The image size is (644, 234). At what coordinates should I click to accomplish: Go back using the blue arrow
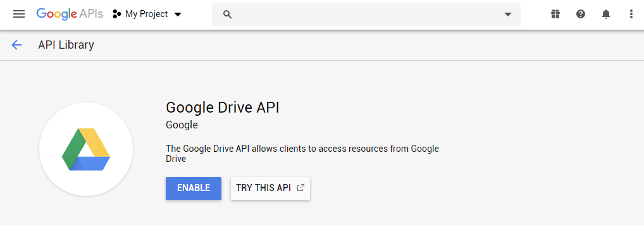click(x=16, y=45)
